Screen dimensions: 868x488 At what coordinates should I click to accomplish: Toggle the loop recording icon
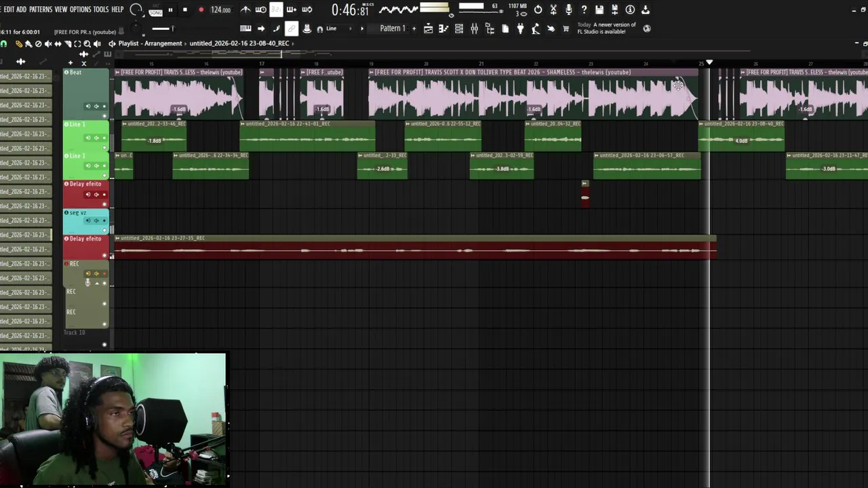(x=307, y=9)
